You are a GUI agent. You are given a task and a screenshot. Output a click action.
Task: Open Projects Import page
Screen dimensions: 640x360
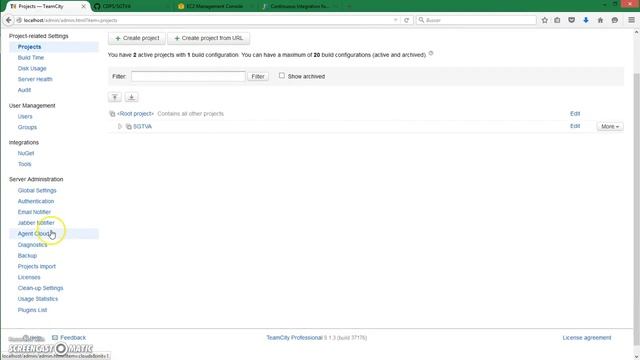[x=37, y=266]
